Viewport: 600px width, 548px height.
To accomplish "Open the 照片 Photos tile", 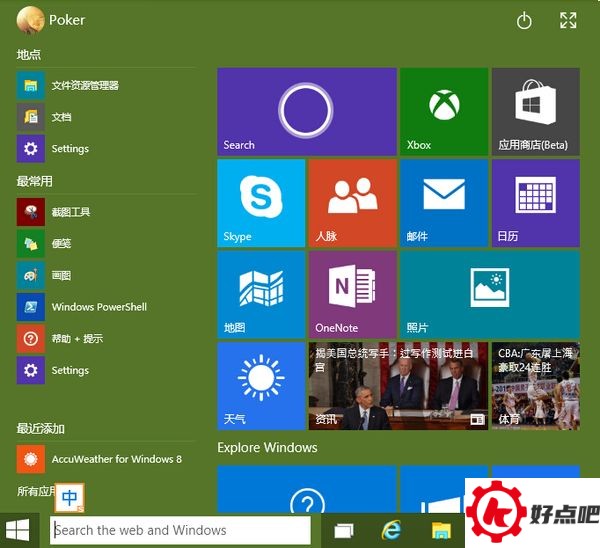I will pos(489,294).
